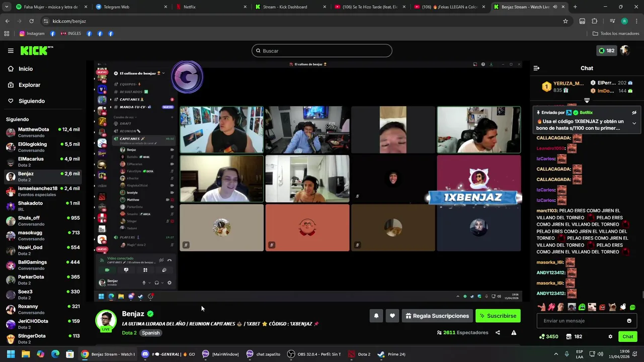Open Chrome three-dot menu

636,21
